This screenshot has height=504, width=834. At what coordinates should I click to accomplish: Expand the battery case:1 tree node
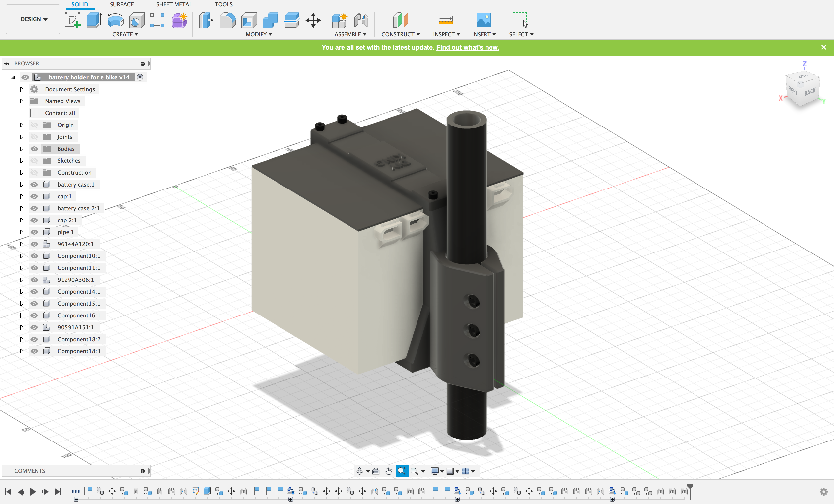click(x=22, y=185)
